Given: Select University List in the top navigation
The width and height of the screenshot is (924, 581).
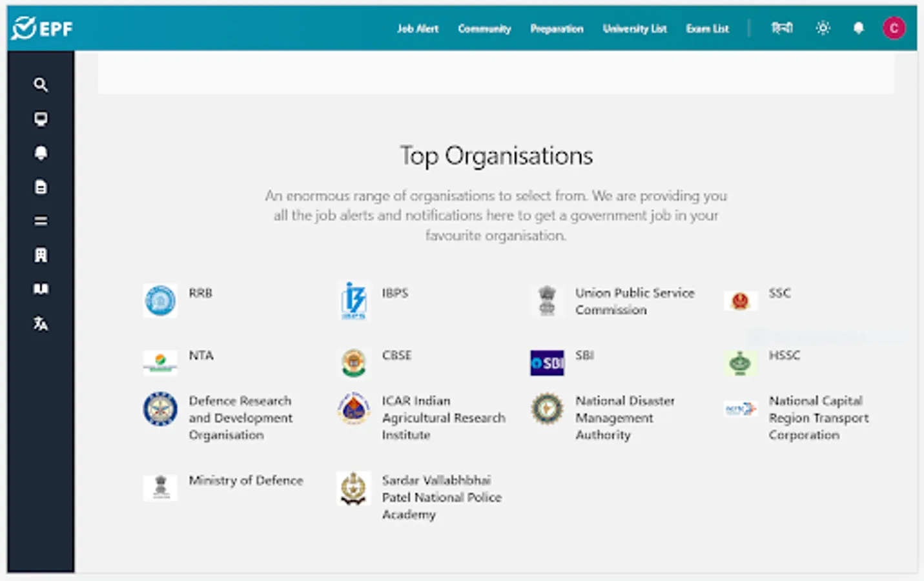Looking at the screenshot, I should point(635,28).
